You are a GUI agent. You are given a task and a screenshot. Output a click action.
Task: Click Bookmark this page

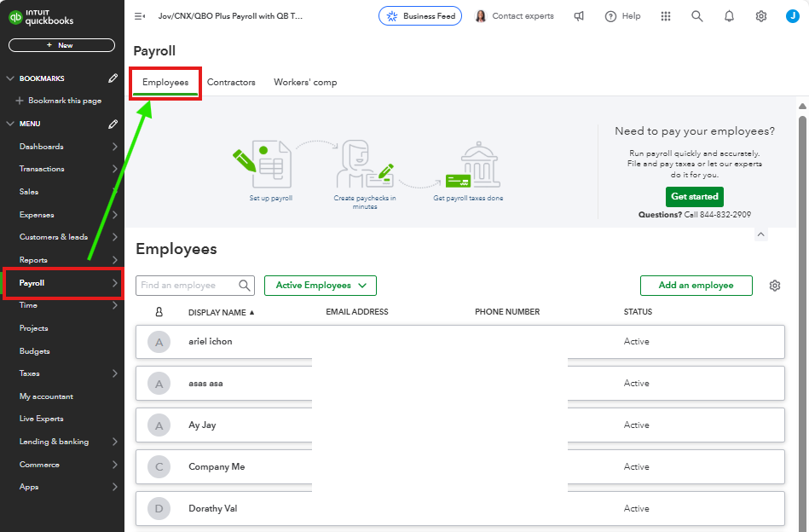click(x=65, y=101)
